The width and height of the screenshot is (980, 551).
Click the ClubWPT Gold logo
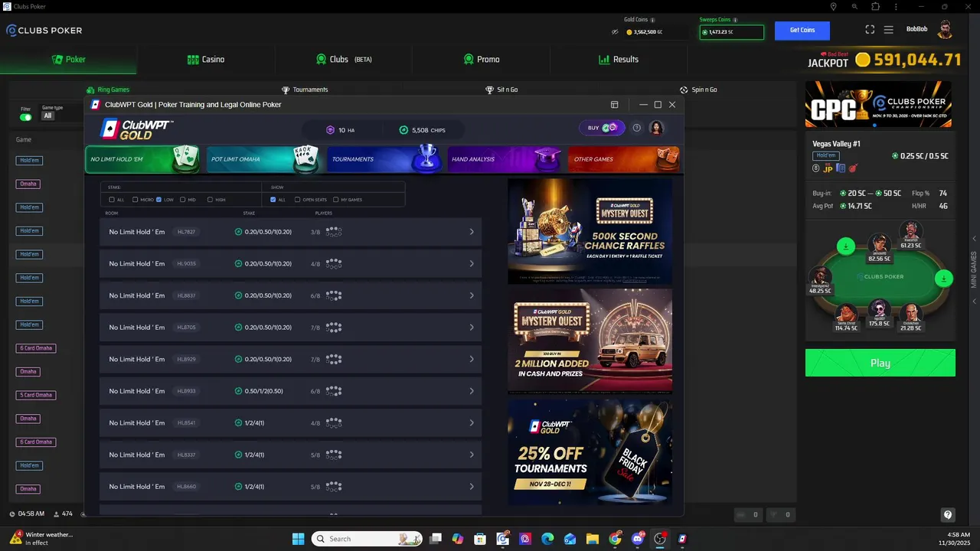tap(137, 129)
